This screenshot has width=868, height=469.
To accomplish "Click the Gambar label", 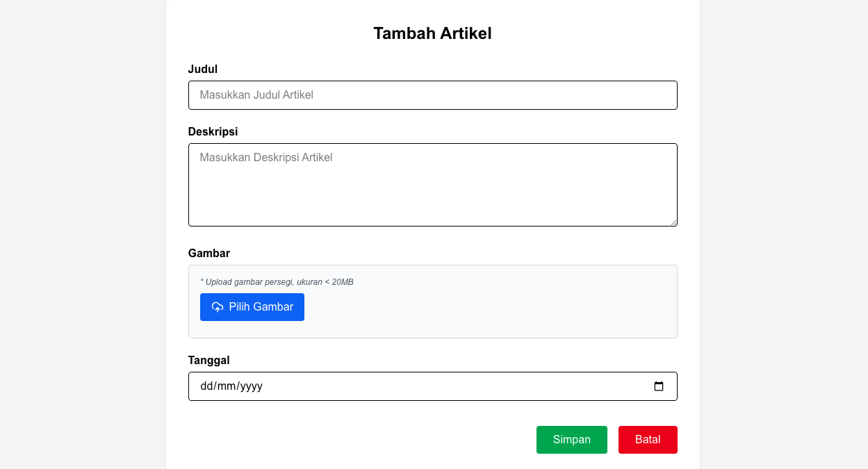I will [x=208, y=253].
